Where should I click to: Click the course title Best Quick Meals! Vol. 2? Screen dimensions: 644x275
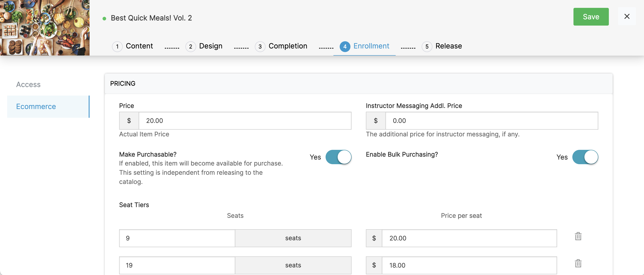click(x=151, y=18)
